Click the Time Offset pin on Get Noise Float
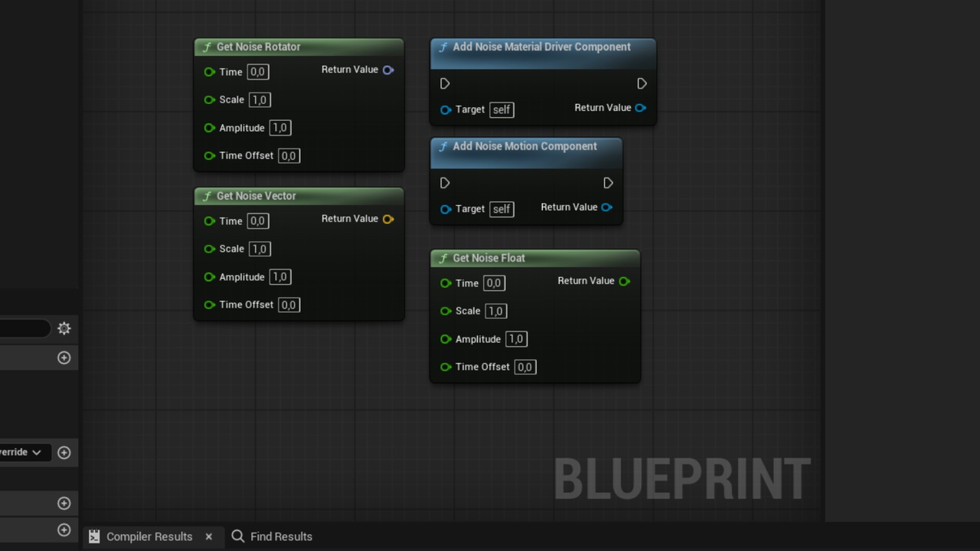Viewport: 980px width, 551px height. point(446,367)
